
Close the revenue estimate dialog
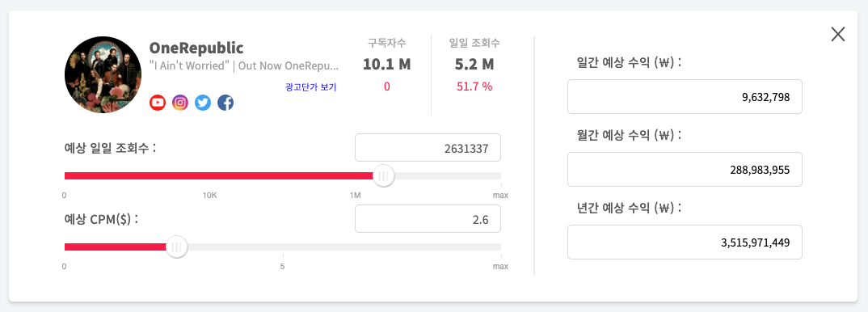pos(838,34)
